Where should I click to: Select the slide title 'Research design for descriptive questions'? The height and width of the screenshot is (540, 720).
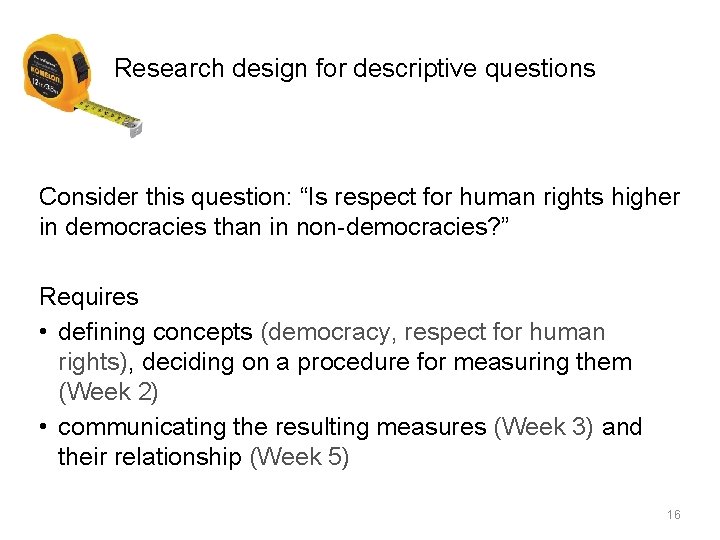[x=354, y=68]
